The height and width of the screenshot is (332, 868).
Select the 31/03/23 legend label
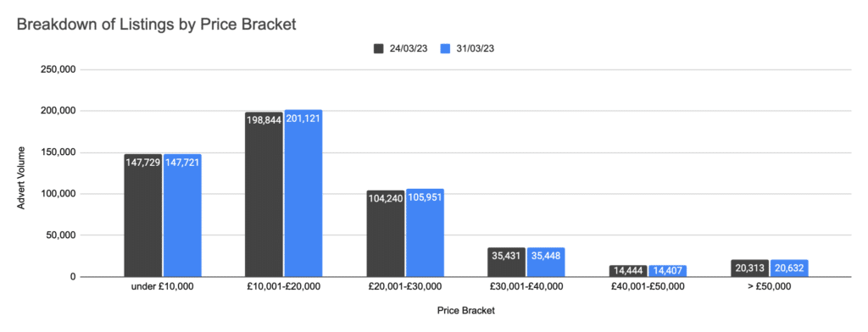click(475, 48)
